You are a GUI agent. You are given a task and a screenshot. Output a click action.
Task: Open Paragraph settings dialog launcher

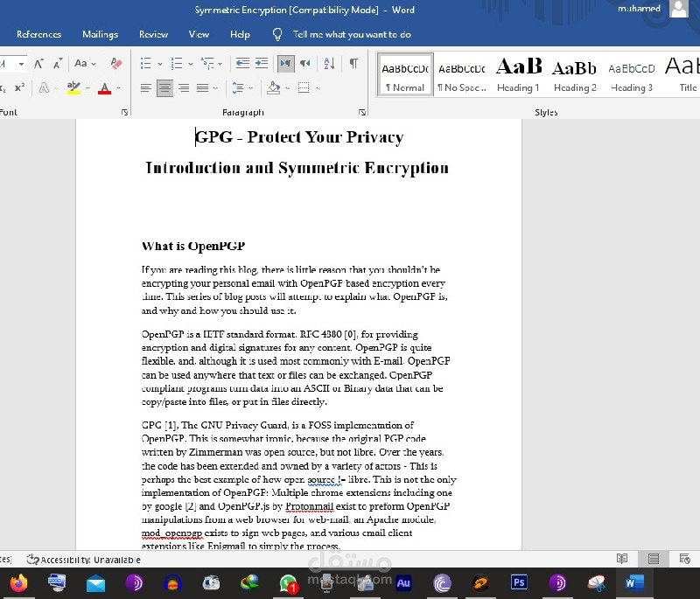tap(362, 113)
